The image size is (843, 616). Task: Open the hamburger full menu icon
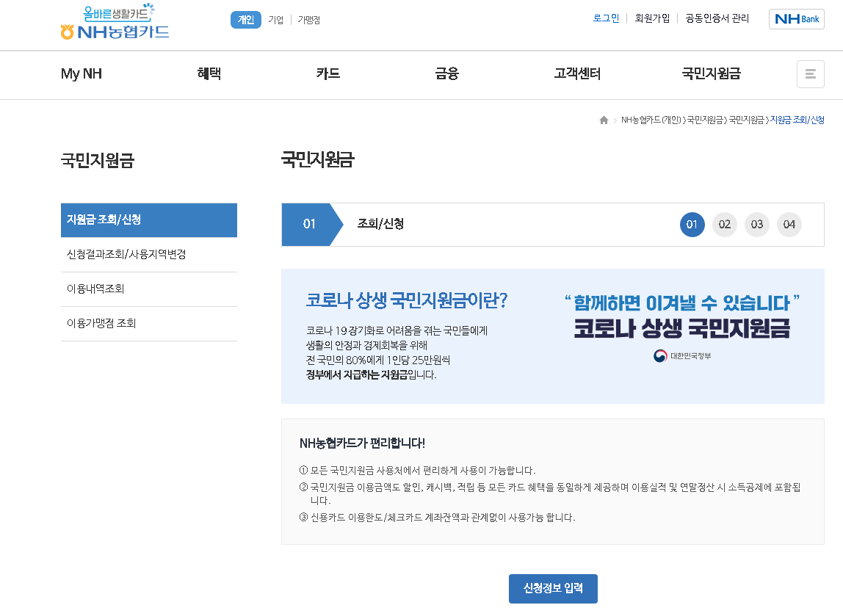[810, 73]
